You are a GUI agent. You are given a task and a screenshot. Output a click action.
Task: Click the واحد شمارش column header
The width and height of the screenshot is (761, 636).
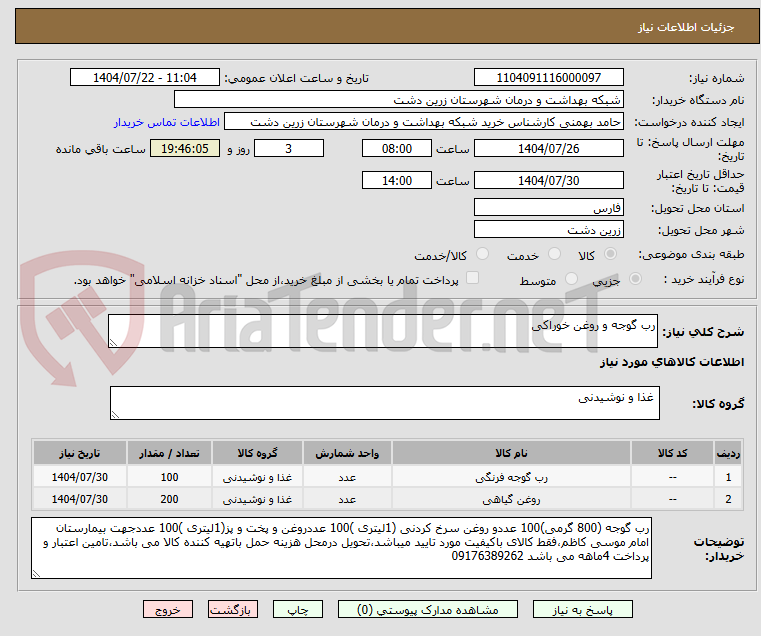[x=347, y=453]
